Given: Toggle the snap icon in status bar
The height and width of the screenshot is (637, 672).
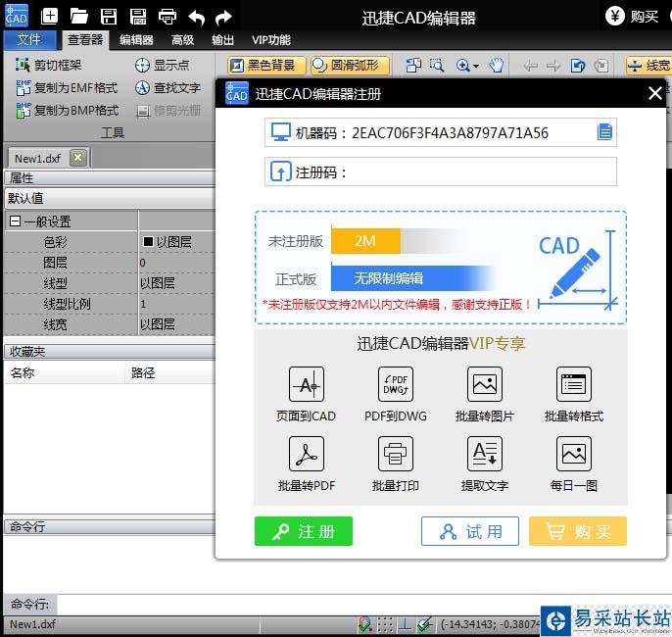Looking at the screenshot, I should tap(364, 624).
